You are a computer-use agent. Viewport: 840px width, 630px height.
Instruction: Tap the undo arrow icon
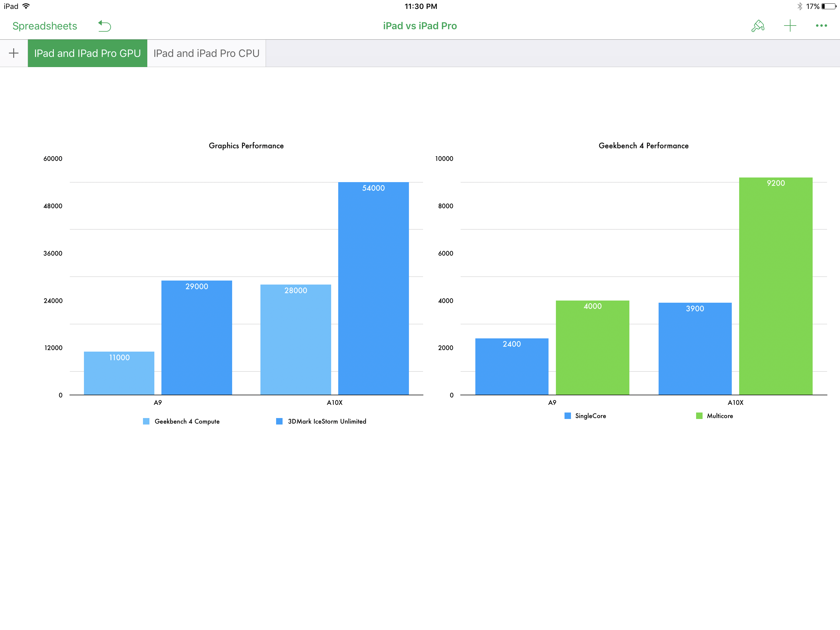[105, 26]
